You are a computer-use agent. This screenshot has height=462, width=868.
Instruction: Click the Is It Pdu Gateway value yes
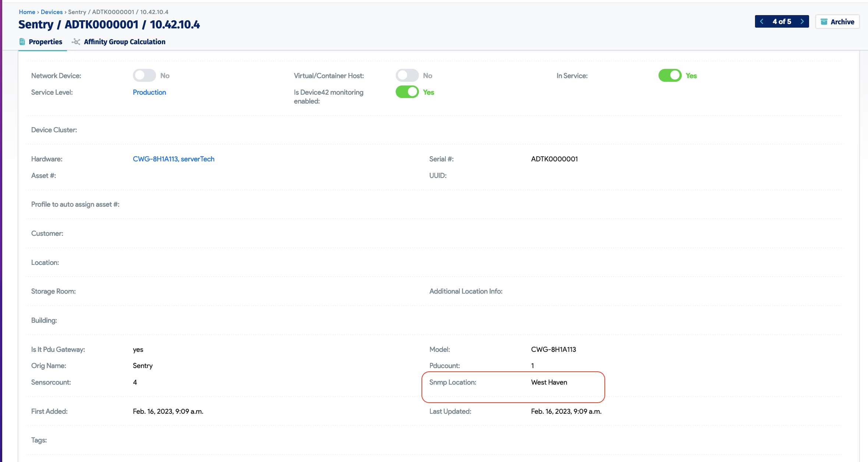(x=138, y=349)
